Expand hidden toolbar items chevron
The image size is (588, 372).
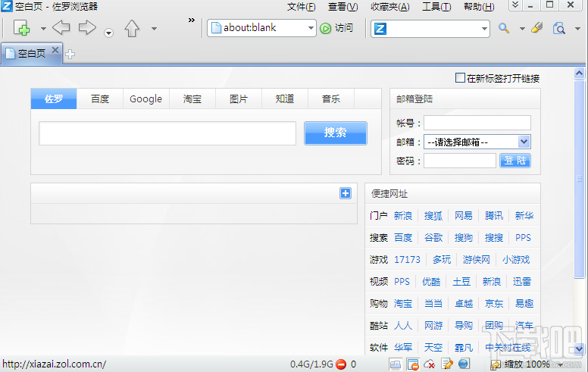coord(192,20)
